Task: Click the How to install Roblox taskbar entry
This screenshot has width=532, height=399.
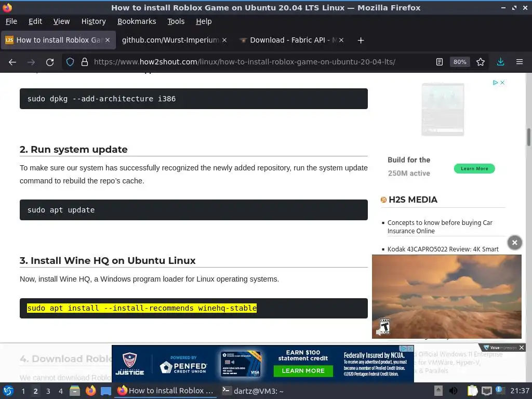Action: click(x=166, y=391)
